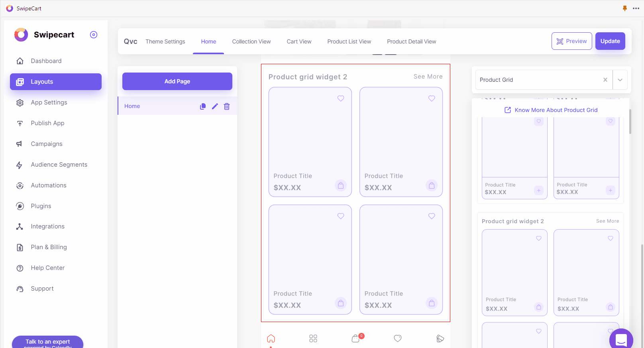
Task: Clear the Product Grid selection
Action: tap(605, 80)
